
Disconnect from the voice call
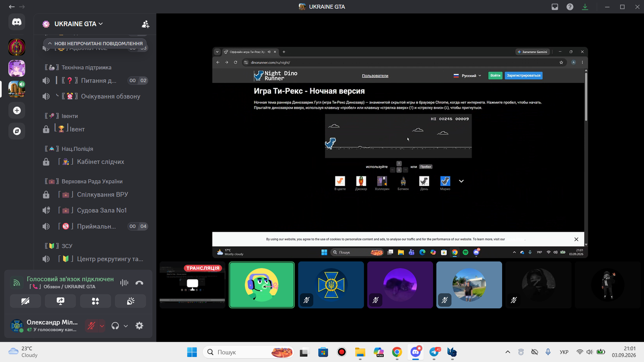[139, 283]
